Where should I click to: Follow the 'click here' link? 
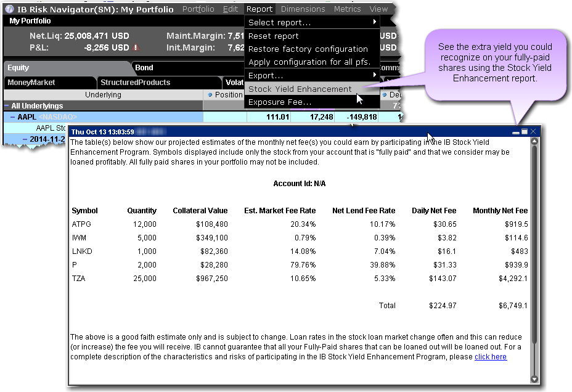(491, 357)
